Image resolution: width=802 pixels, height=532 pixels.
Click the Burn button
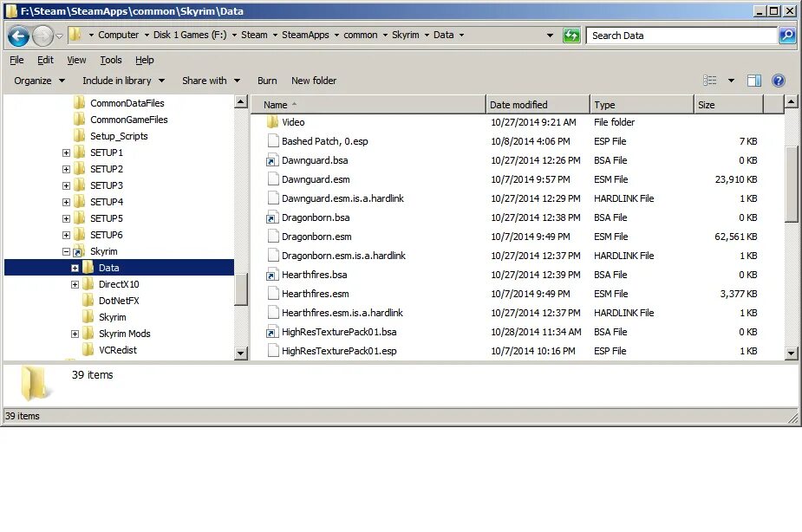(x=267, y=81)
